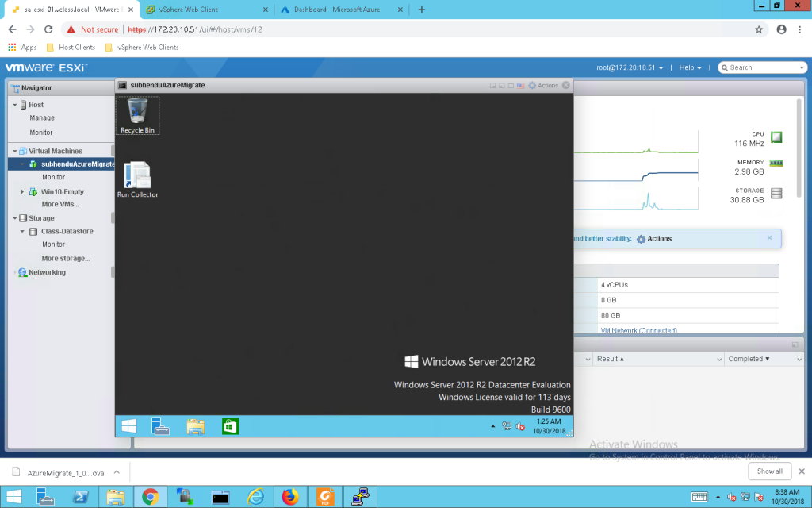The height and width of the screenshot is (508, 812).
Task: Sort tasks by the Result column
Action: point(611,360)
